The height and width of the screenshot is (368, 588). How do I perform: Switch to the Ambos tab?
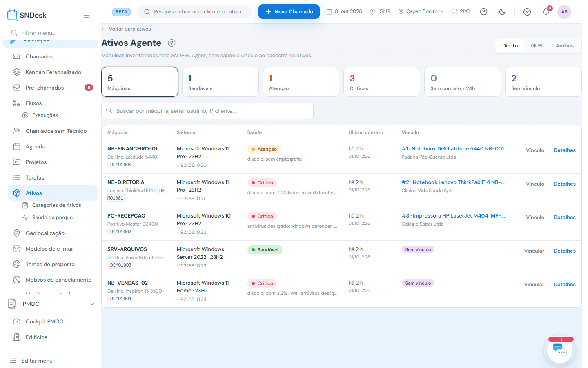[564, 46]
